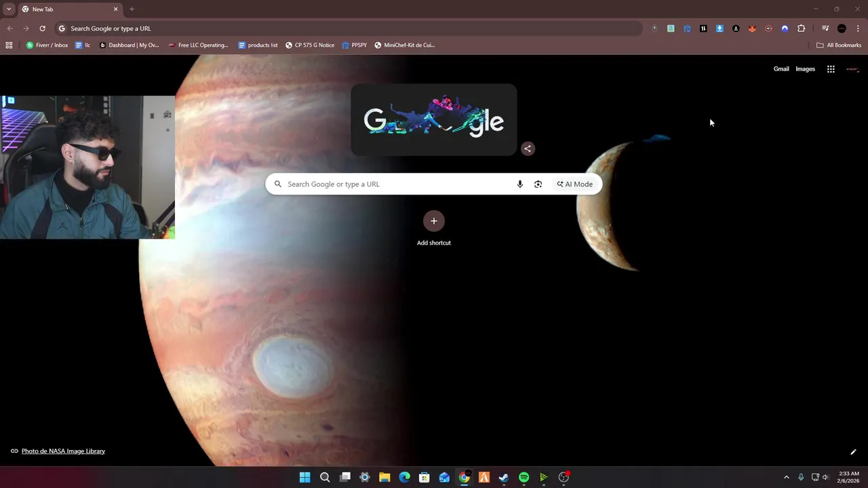
Task: Open the Chrome profile avatar in toolbar
Action: click(842, 28)
